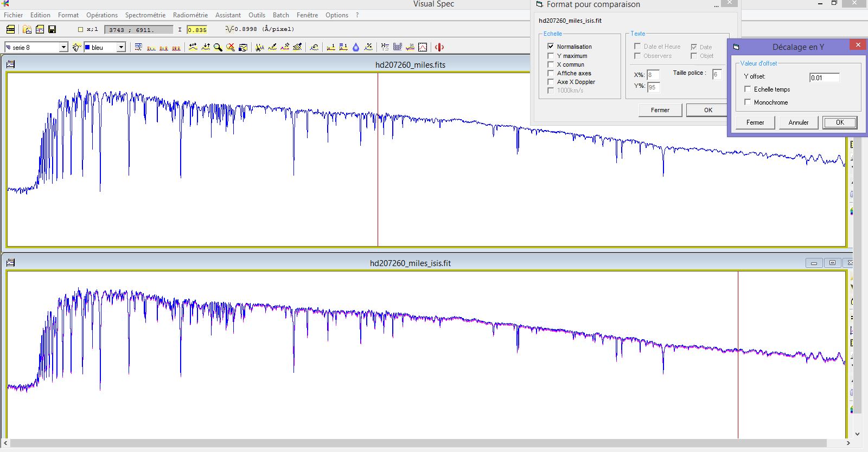Uncheck the Normalisation checkbox
Image resolution: width=868 pixels, height=452 pixels.
[551, 47]
